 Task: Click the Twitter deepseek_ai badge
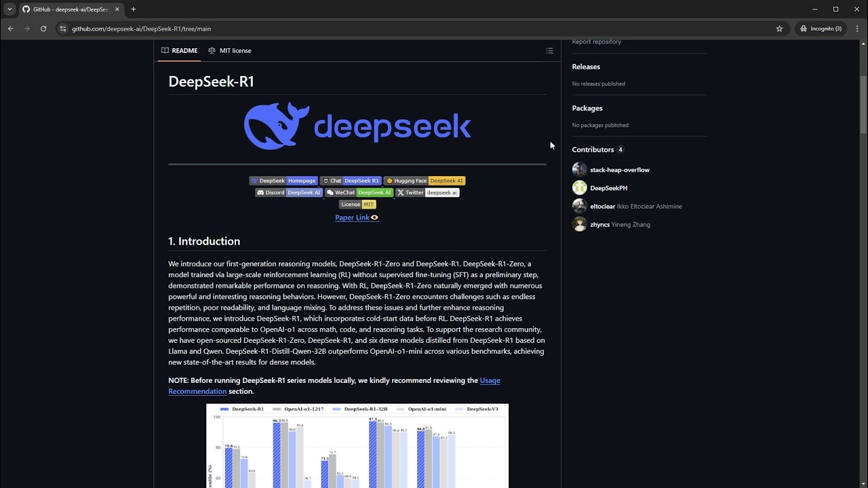tap(427, 192)
